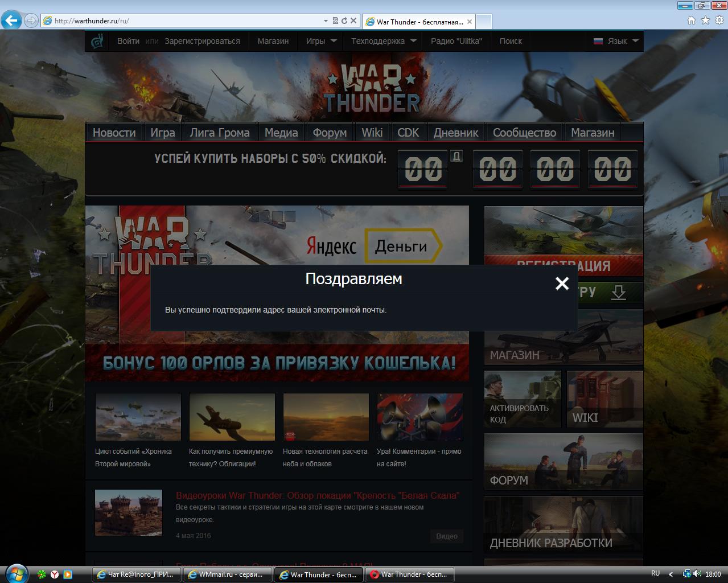Open Favorites star icon in browser
Screen dimensions: 728x583
point(705,20)
